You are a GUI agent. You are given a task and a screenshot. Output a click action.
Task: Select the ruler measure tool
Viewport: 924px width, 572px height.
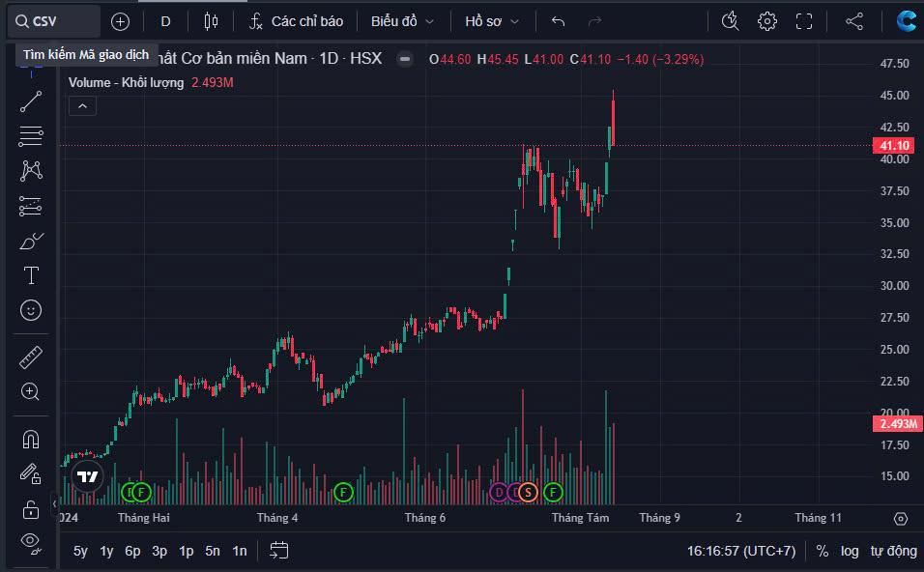31,358
